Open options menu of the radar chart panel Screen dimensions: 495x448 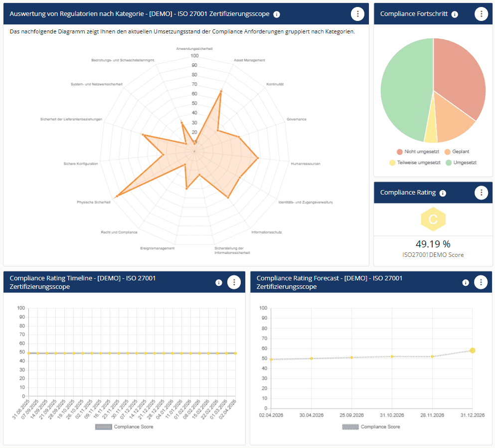point(357,14)
